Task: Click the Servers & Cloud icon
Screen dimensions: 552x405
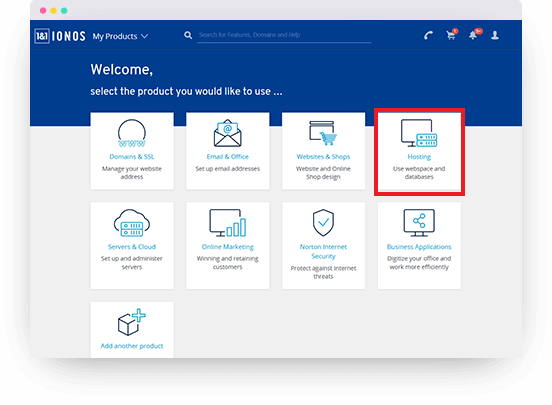Action: tap(132, 223)
